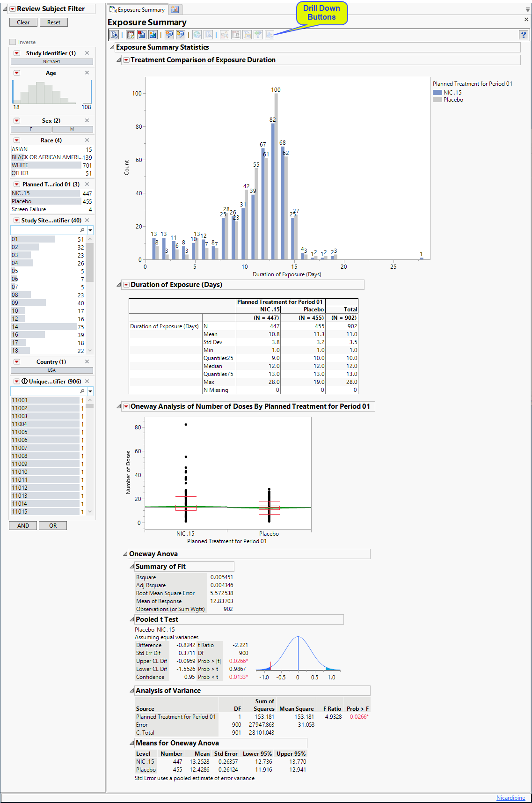Click the chart icon tab beside Exposure Summary

tap(175, 9)
